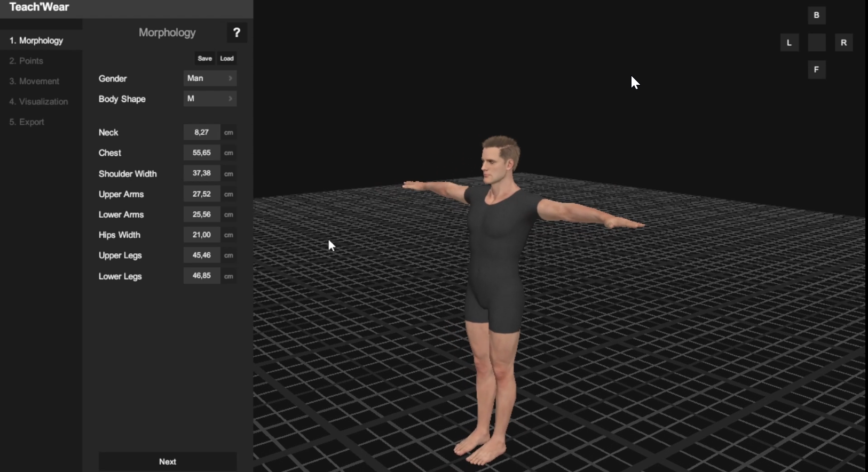This screenshot has width=868, height=472.
Task: Select the 1. Morphology step
Action: [41, 41]
